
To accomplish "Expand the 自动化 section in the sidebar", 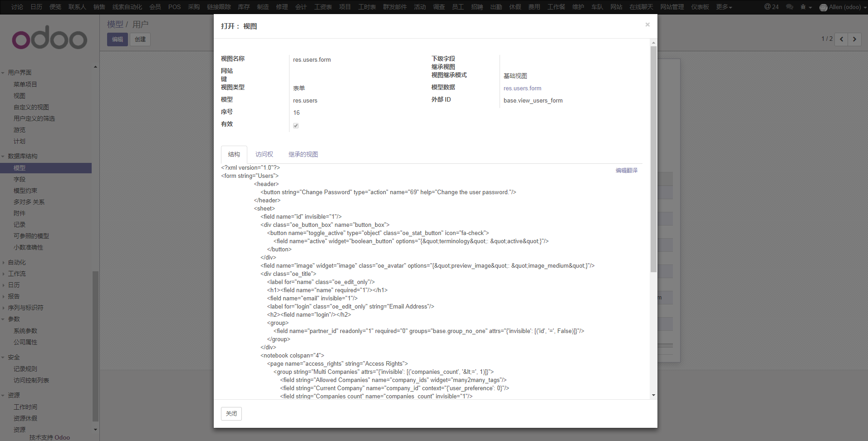I will 17,262.
